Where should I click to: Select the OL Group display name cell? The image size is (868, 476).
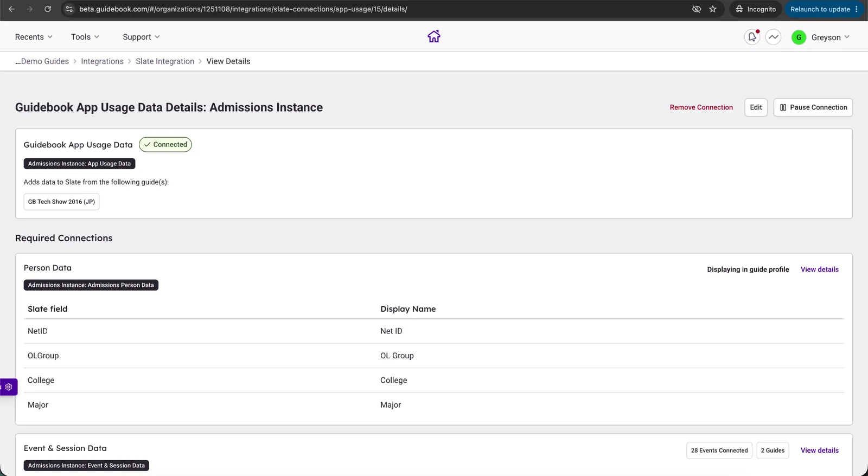(x=397, y=356)
